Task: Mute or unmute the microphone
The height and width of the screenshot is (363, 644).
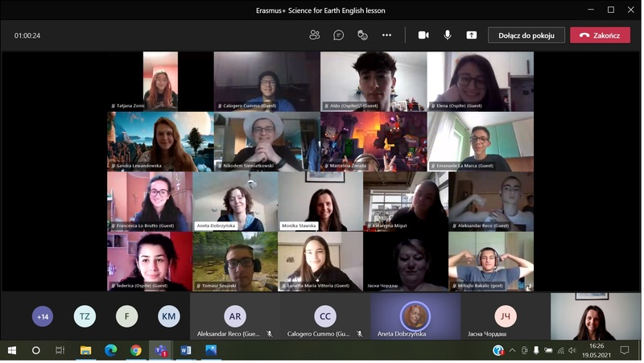Action: (x=448, y=35)
